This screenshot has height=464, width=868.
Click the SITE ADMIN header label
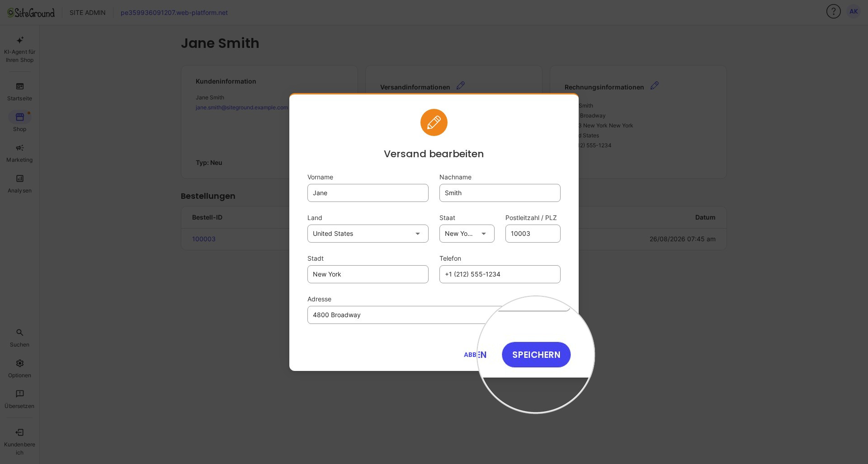[88, 13]
